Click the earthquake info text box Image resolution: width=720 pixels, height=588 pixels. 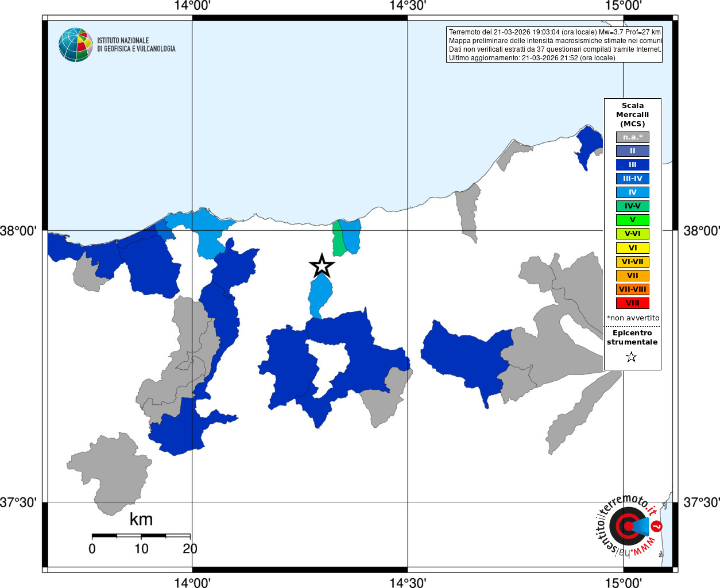554,45
